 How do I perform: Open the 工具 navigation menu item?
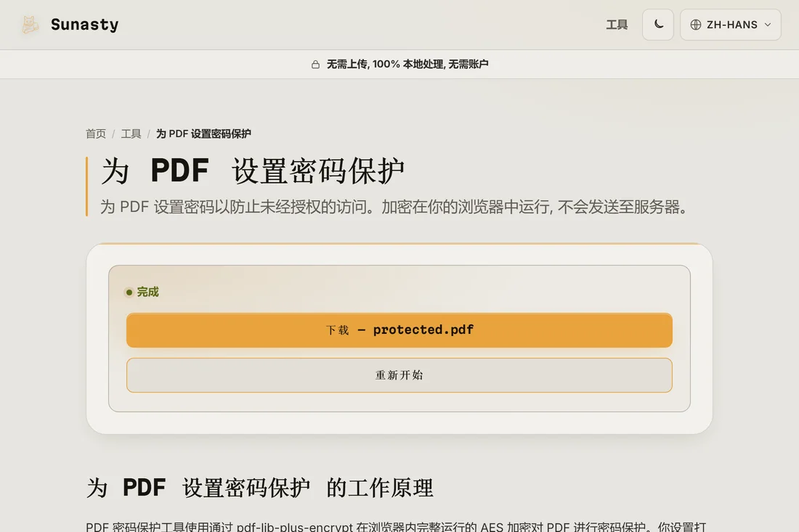pyautogui.click(x=617, y=25)
